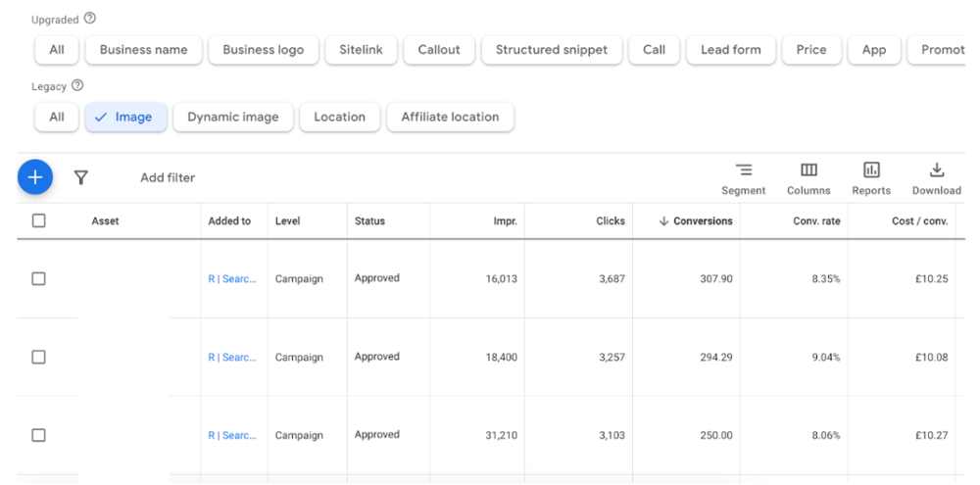The height and width of the screenshot is (485, 980).
Task: Select the Affiliate location chip
Action: (450, 117)
